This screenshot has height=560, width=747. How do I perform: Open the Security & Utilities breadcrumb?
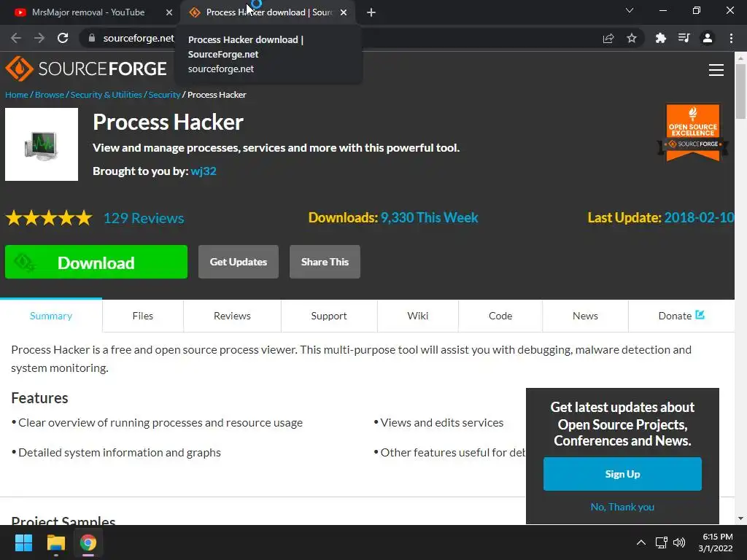[x=107, y=95]
